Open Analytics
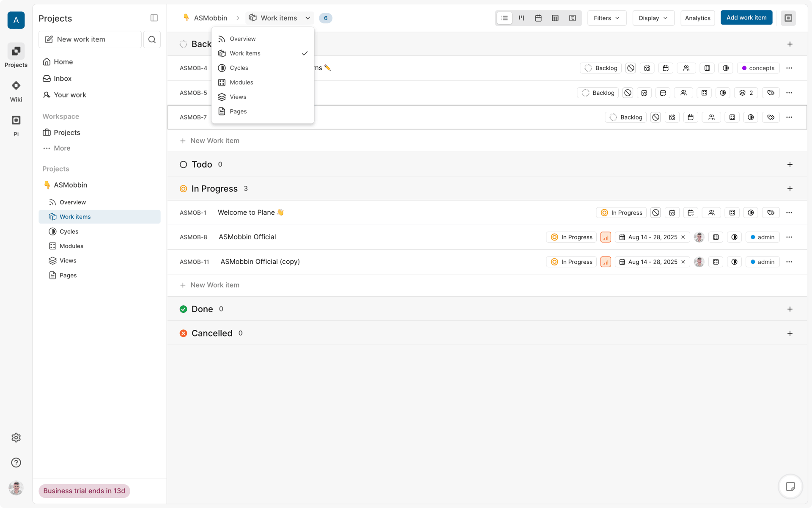The image size is (812, 508). [x=697, y=18]
